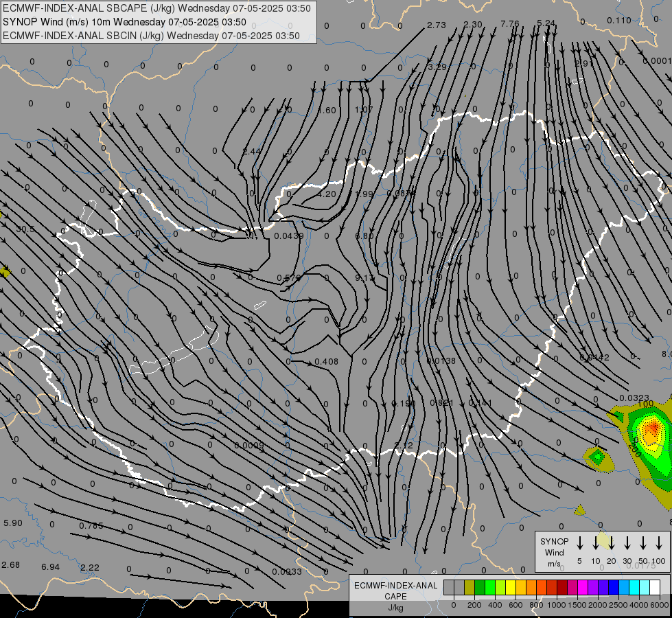
Task: Click the map value 6.80
Action: [x=364, y=236]
